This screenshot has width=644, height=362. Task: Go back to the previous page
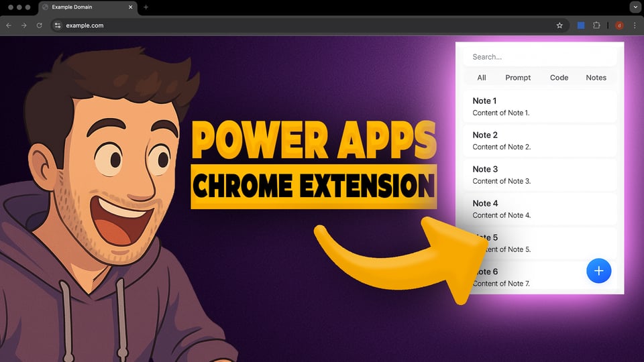point(9,25)
